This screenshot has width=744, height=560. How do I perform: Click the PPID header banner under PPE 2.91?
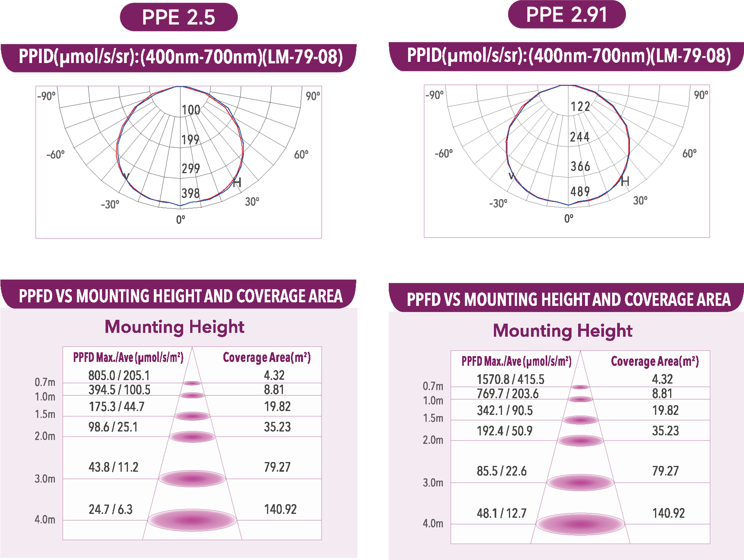pyautogui.click(x=566, y=56)
